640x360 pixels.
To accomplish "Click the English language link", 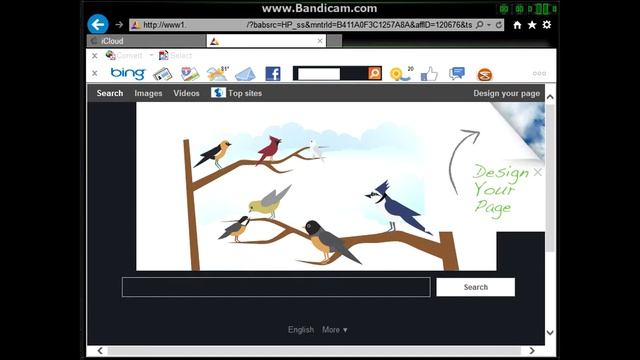I will coord(301,330).
